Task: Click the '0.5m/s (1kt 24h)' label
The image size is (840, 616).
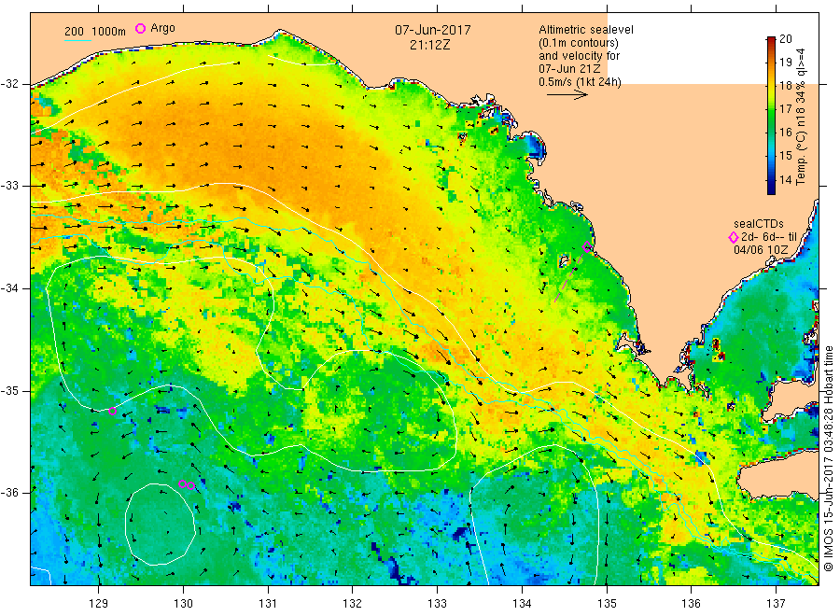Action: pos(581,82)
